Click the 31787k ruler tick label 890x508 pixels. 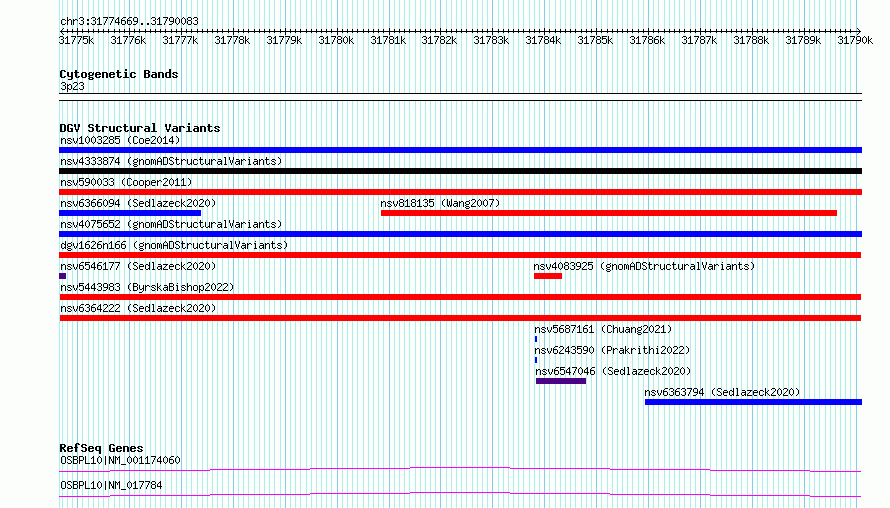tap(699, 40)
